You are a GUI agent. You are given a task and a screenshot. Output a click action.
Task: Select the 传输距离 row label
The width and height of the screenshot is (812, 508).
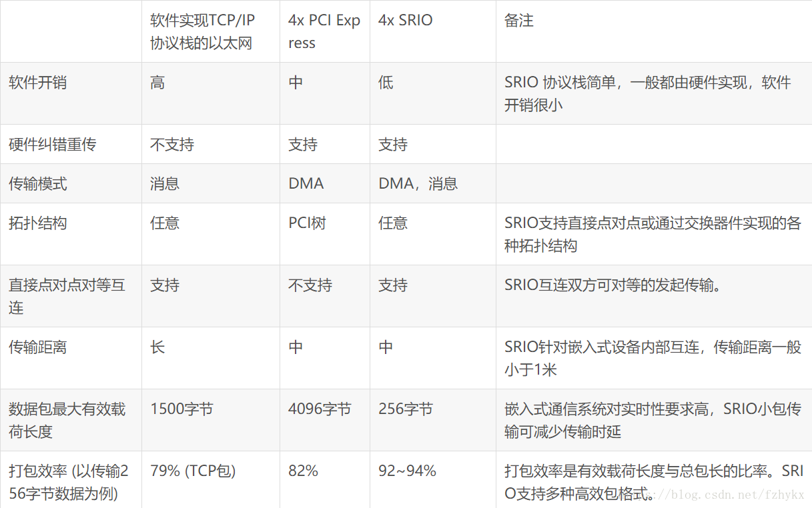coord(37,347)
